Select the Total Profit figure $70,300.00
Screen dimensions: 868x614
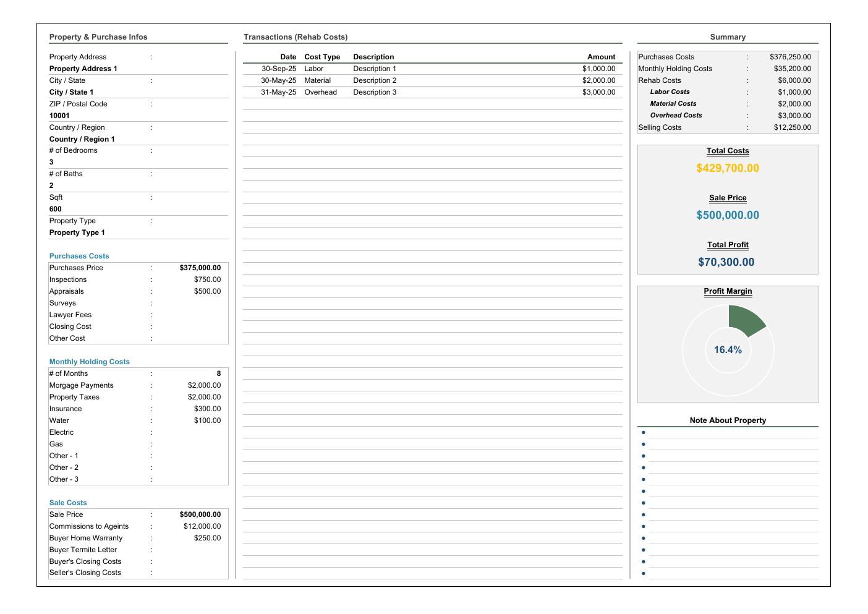(x=726, y=262)
